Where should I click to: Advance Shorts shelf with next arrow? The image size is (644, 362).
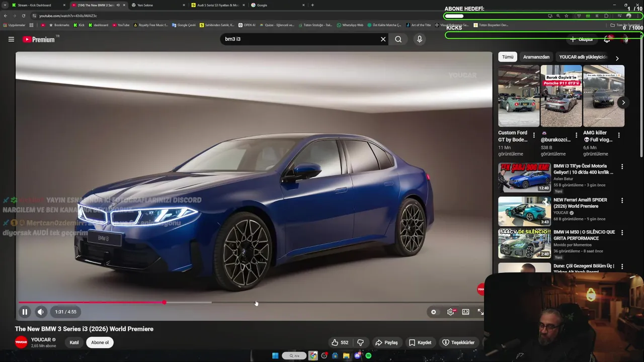pyautogui.click(x=623, y=103)
